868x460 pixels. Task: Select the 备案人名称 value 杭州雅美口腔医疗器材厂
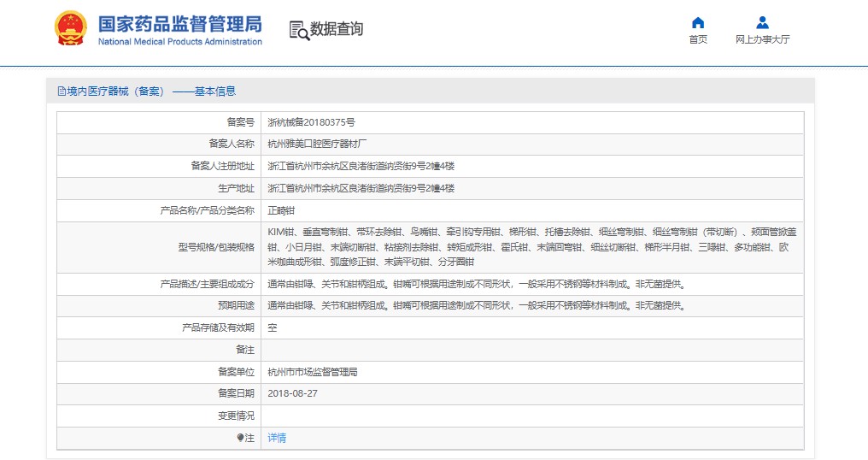coord(318,144)
